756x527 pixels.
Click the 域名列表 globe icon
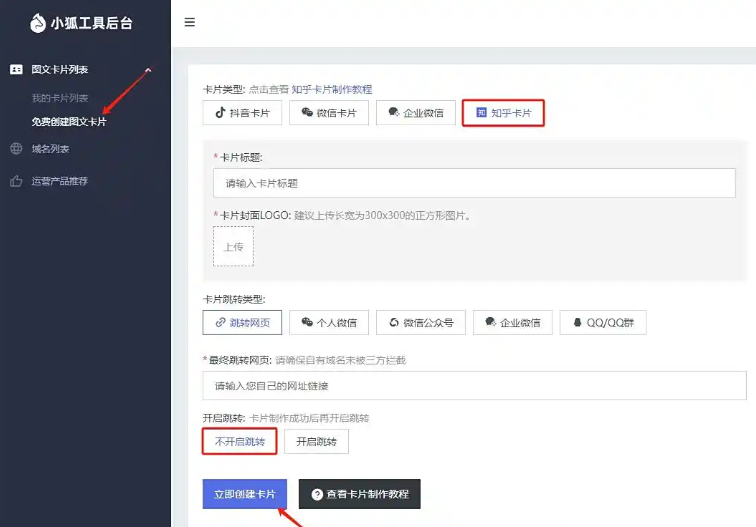pyautogui.click(x=16, y=149)
